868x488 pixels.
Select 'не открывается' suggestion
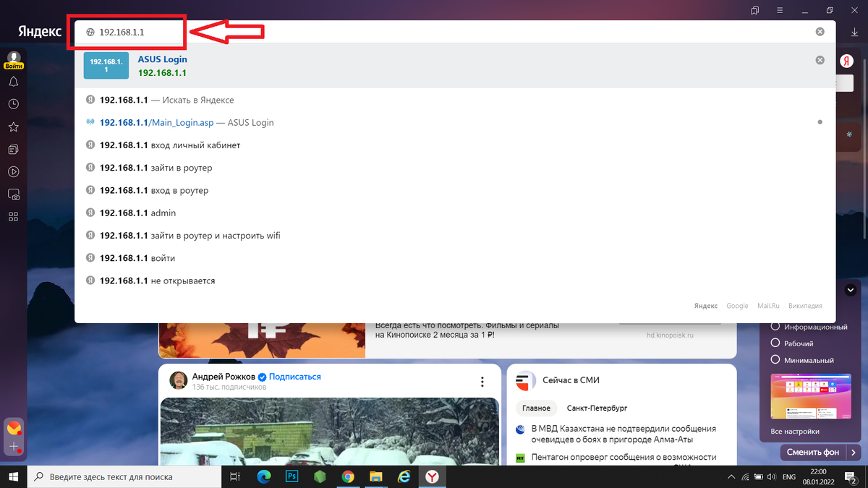point(455,281)
